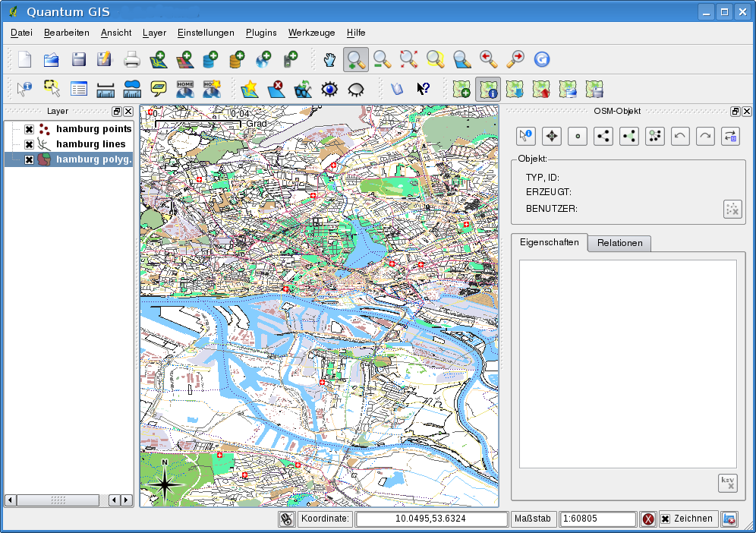Toggle the OSM feature manager map-info button
This screenshot has height=533, width=756.
(488, 90)
